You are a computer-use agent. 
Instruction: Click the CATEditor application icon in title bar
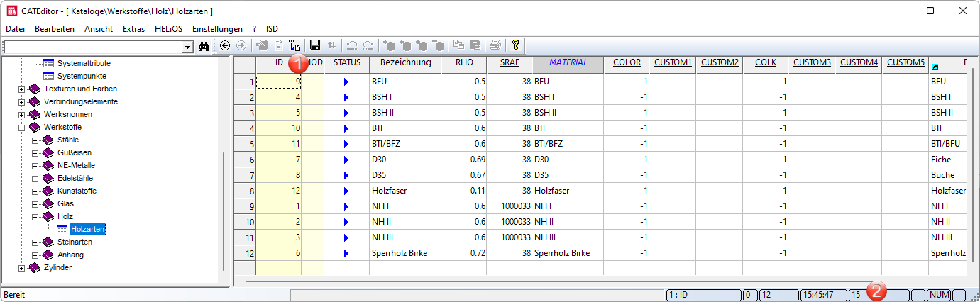click(11, 11)
